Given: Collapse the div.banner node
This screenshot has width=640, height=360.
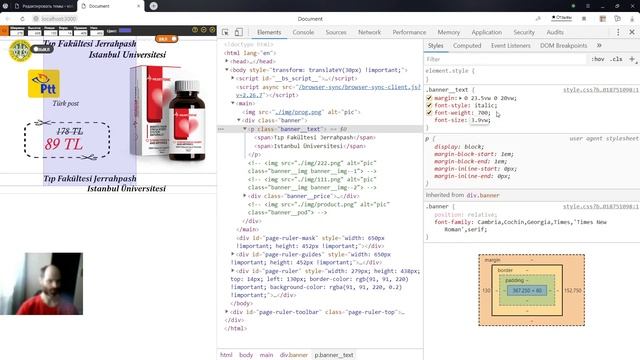Looking at the screenshot, I should pyautogui.click(x=239, y=120).
